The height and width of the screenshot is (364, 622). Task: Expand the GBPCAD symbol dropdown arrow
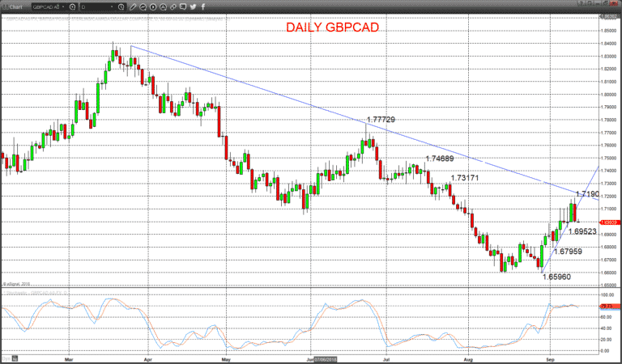point(63,6)
